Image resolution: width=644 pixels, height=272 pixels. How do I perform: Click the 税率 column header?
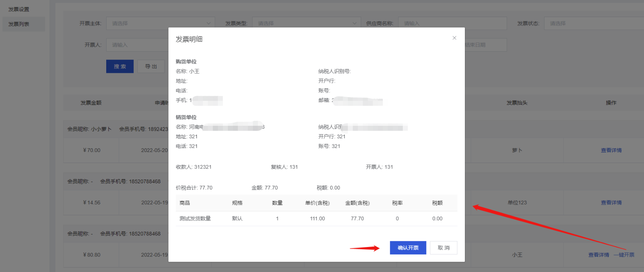[397, 203]
